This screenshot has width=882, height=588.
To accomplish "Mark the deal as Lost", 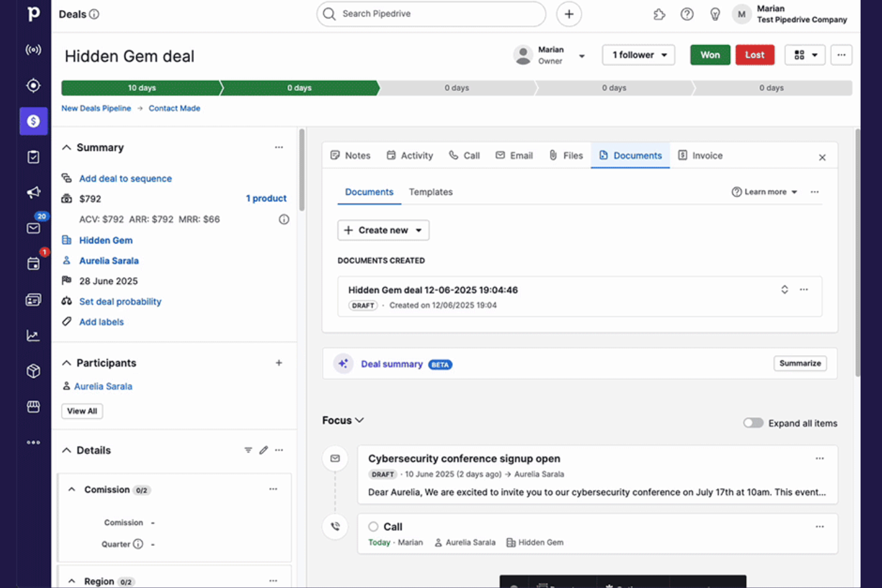I will [x=755, y=55].
